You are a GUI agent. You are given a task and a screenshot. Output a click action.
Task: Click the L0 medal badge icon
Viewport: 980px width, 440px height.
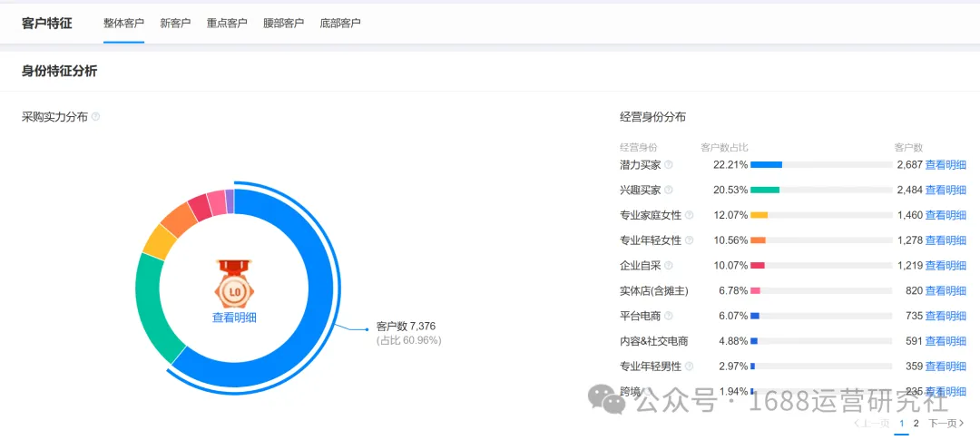pyautogui.click(x=234, y=284)
